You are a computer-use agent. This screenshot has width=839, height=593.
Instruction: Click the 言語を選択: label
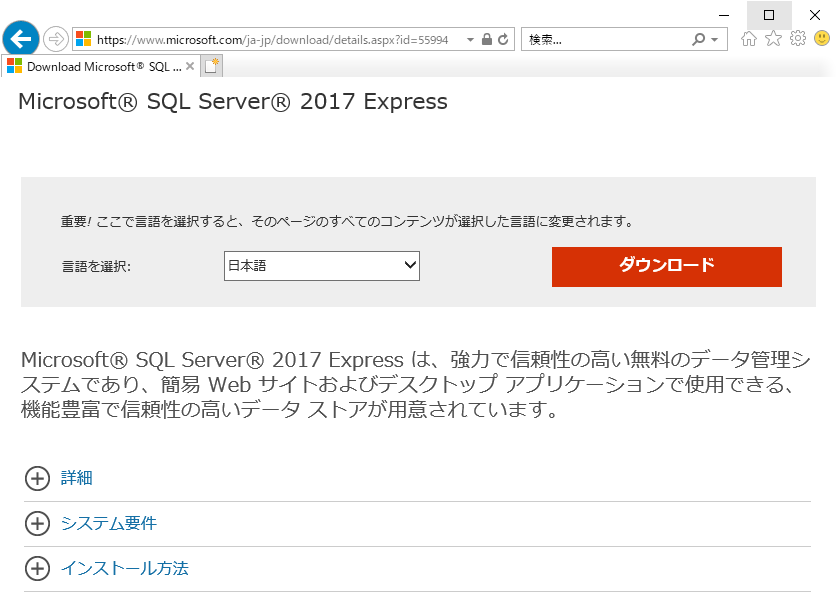[96, 267]
